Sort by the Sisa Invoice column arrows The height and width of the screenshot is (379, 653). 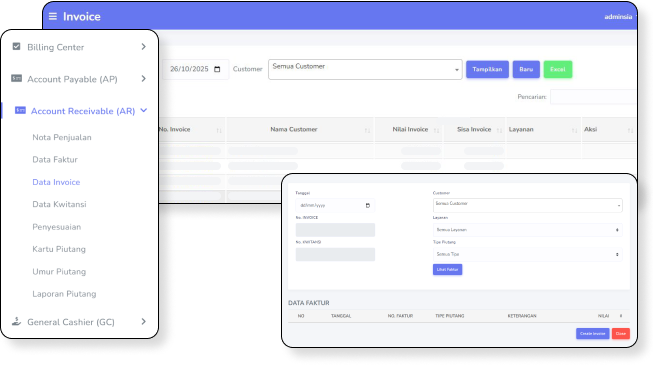click(499, 130)
